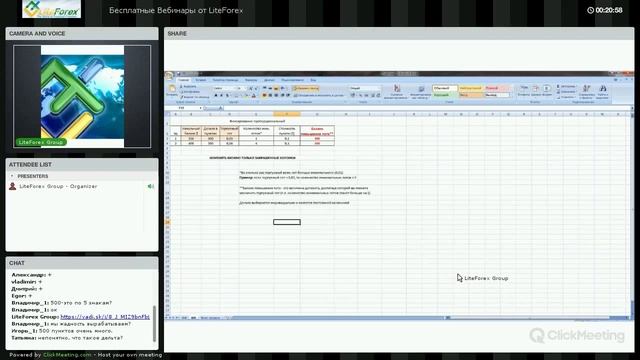Screen dimensions: 640x360
Task: Click the LiteForex logo at top left
Action: coord(51,9)
